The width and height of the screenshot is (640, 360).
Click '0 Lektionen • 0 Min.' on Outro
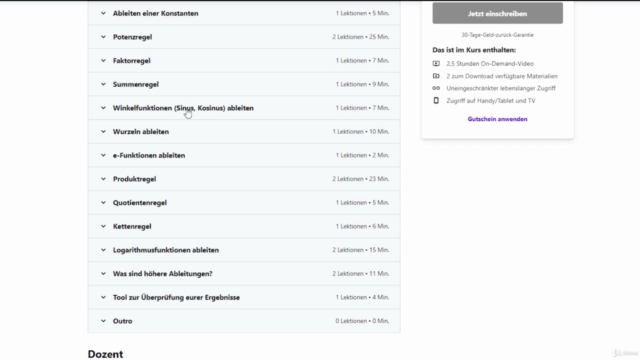pos(362,321)
